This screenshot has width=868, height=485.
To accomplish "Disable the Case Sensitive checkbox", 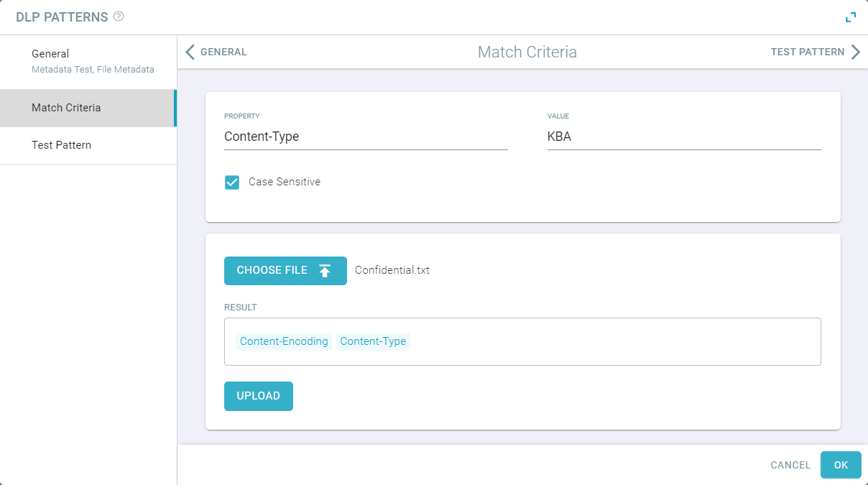I will tap(231, 182).
